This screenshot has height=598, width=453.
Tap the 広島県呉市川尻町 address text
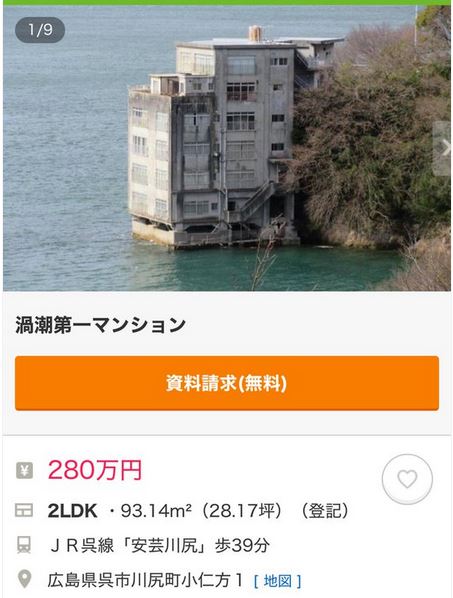[x=145, y=580]
